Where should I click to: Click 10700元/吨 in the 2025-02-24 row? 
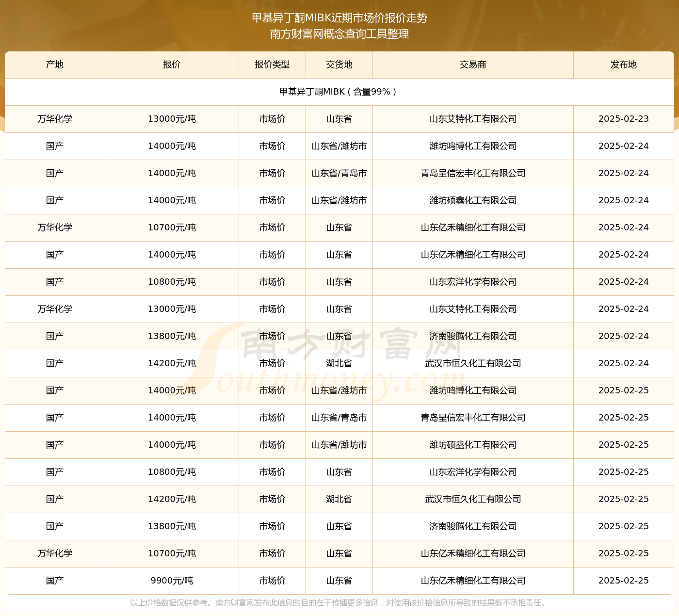172,227
